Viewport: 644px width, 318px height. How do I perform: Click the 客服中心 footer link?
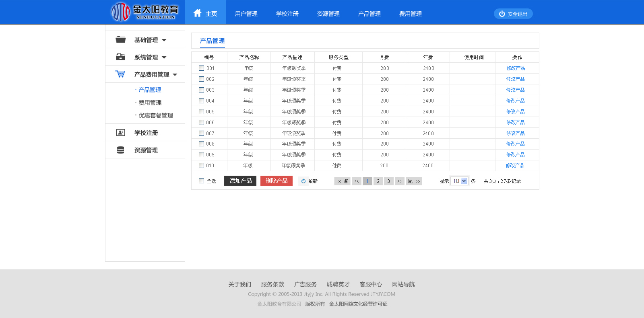pyautogui.click(x=371, y=284)
